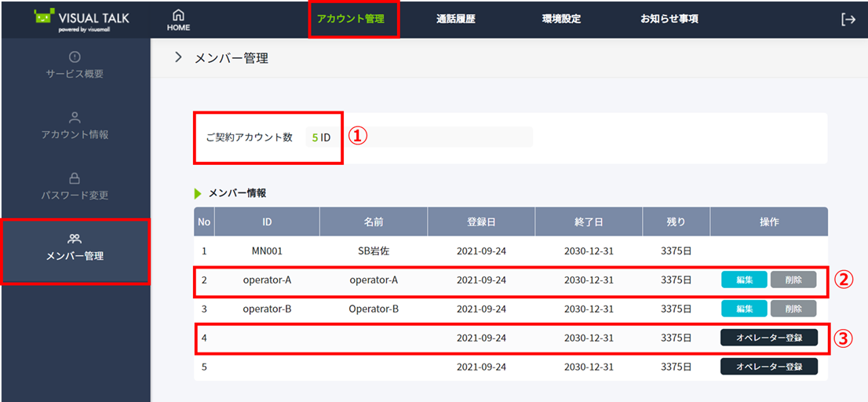Click the HOME house icon
868x402 pixels.
tap(178, 15)
